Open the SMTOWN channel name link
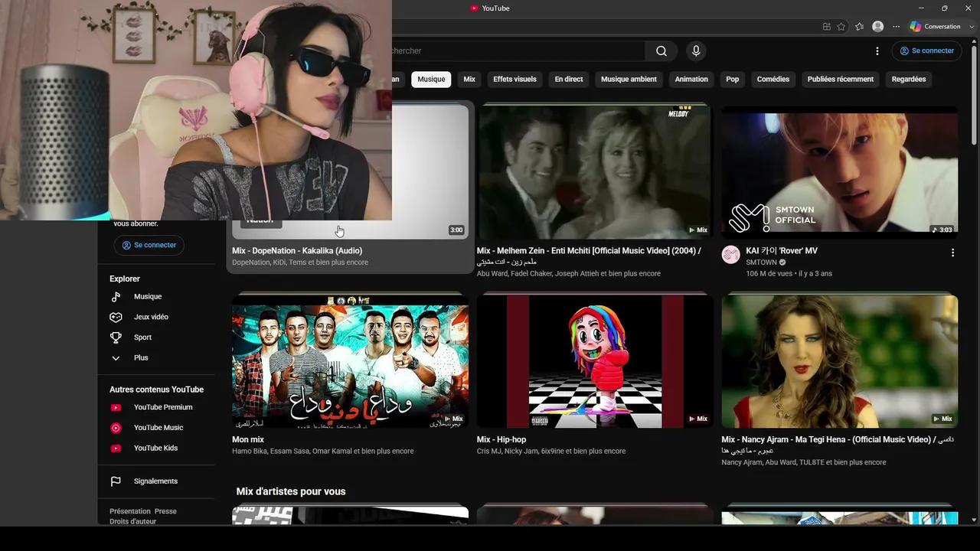The width and height of the screenshot is (980, 551). 761,262
